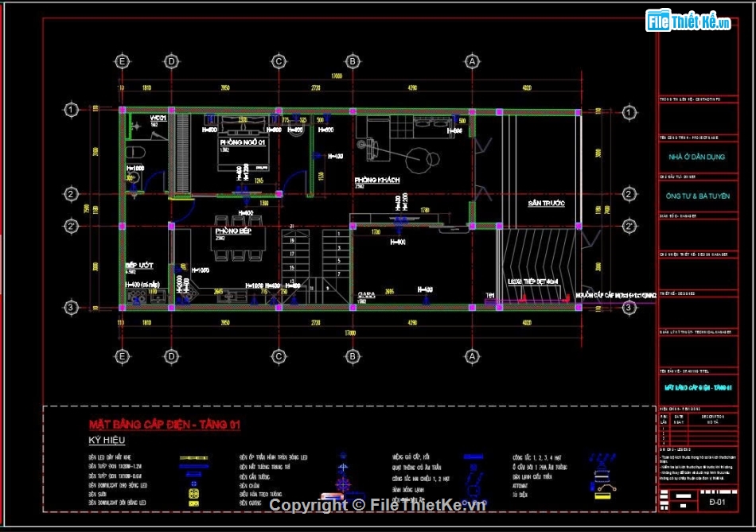Viewport: 756px width, 532px height.
Task: Click the PHÒNG BẾP room label
Action: (x=232, y=231)
